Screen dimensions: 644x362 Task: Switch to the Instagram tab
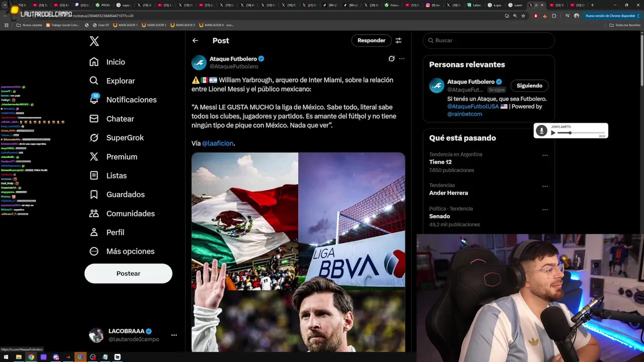[x=434, y=5]
